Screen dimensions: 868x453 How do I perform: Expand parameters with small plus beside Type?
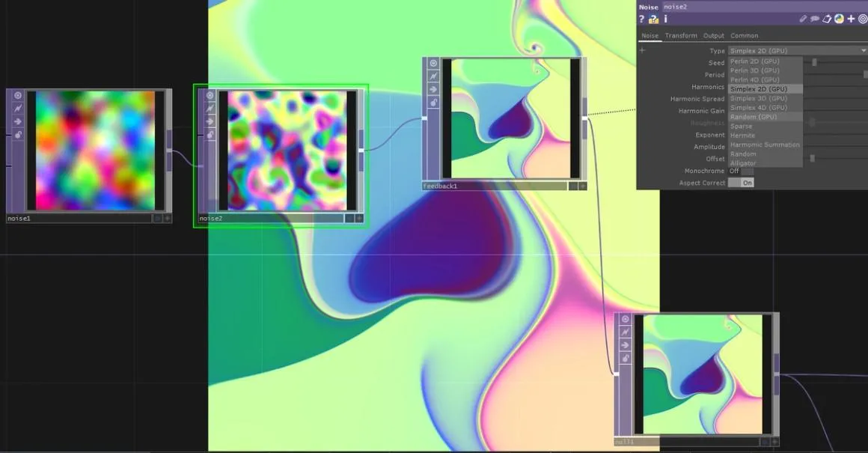pos(642,50)
